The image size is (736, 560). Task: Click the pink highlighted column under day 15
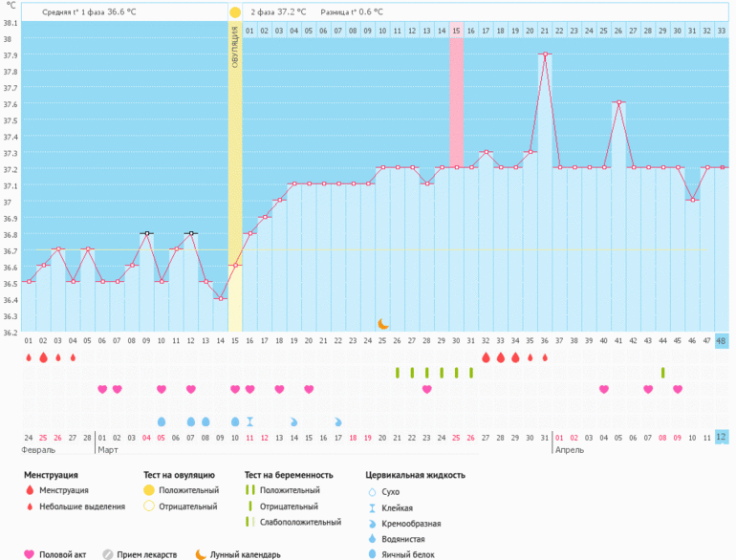tap(456, 96)
